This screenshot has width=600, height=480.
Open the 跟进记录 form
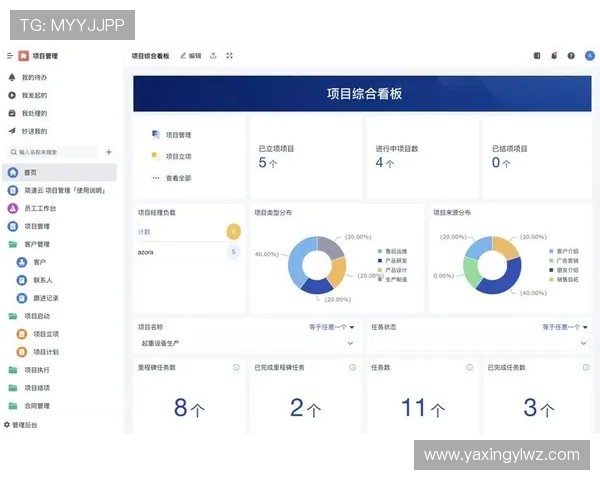[38, 298]
